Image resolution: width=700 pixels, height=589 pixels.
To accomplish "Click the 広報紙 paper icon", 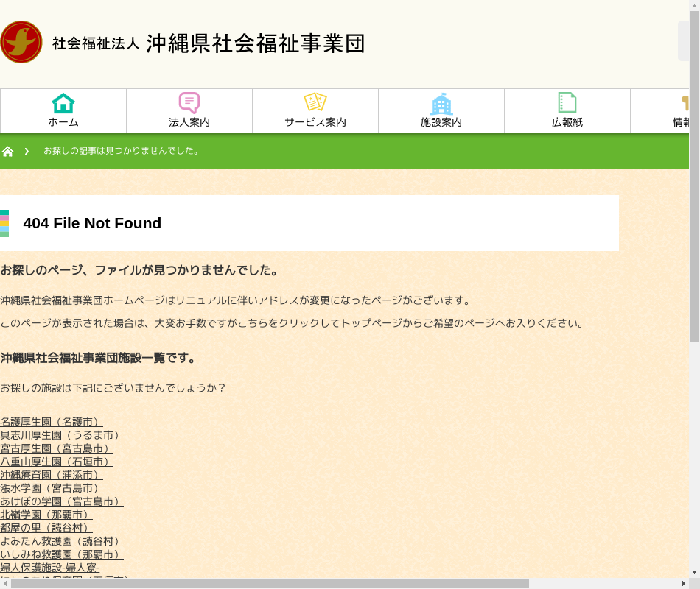I will 567,103.
